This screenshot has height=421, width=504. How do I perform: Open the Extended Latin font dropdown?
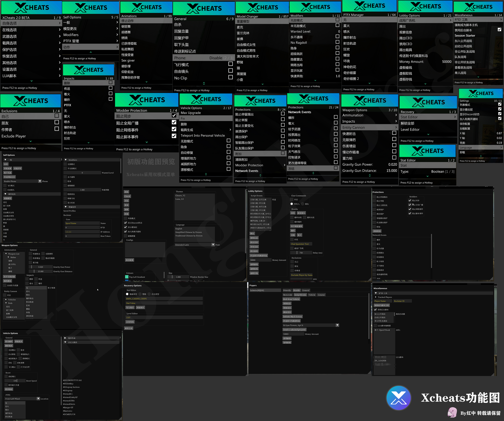pyautogui.click(x=213, y=245)
